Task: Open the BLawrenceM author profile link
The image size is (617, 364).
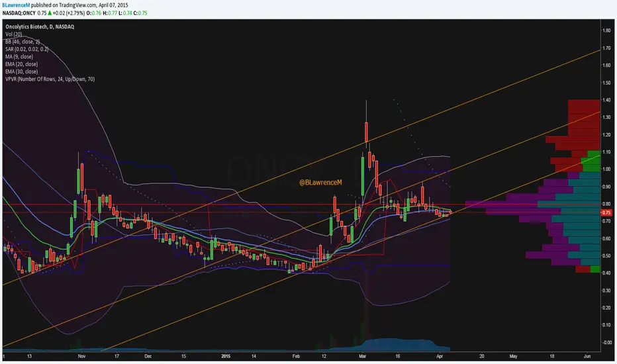Action: (16, 5)
